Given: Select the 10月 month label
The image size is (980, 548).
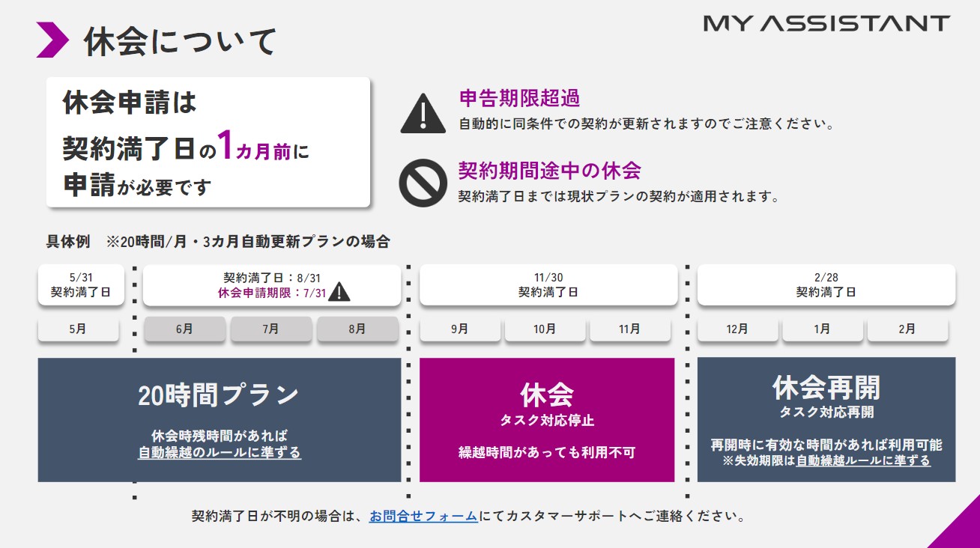Looking at the screenshot, I should [545, 328].
